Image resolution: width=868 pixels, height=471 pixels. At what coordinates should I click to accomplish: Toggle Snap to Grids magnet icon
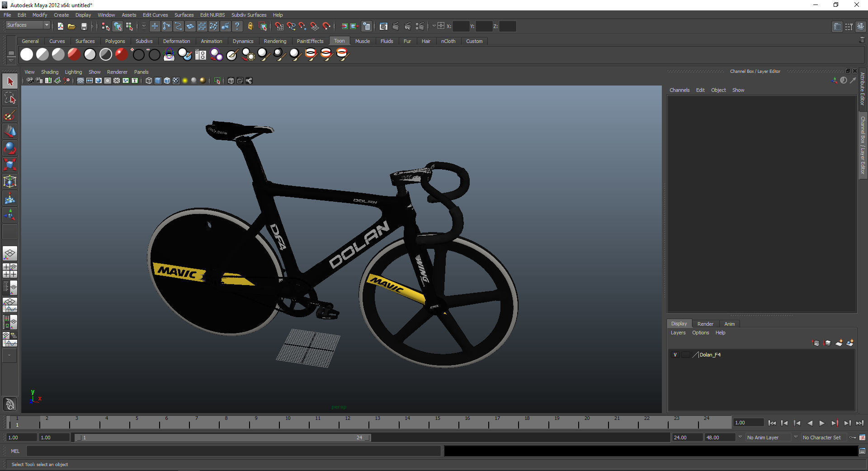pos(279,26)
